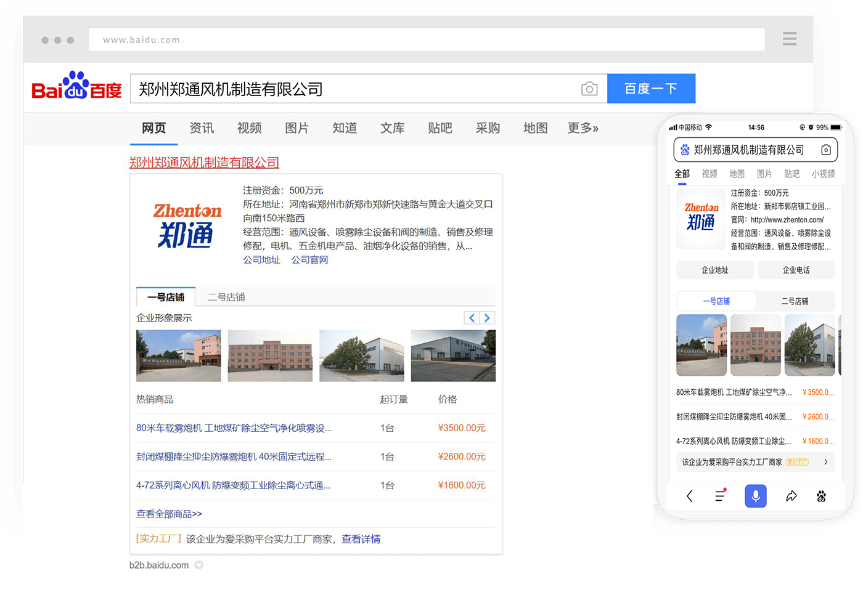Select the 二号店铺 tab on desktop
Viewport: 863px width, 616px height.
coord(226,297)
